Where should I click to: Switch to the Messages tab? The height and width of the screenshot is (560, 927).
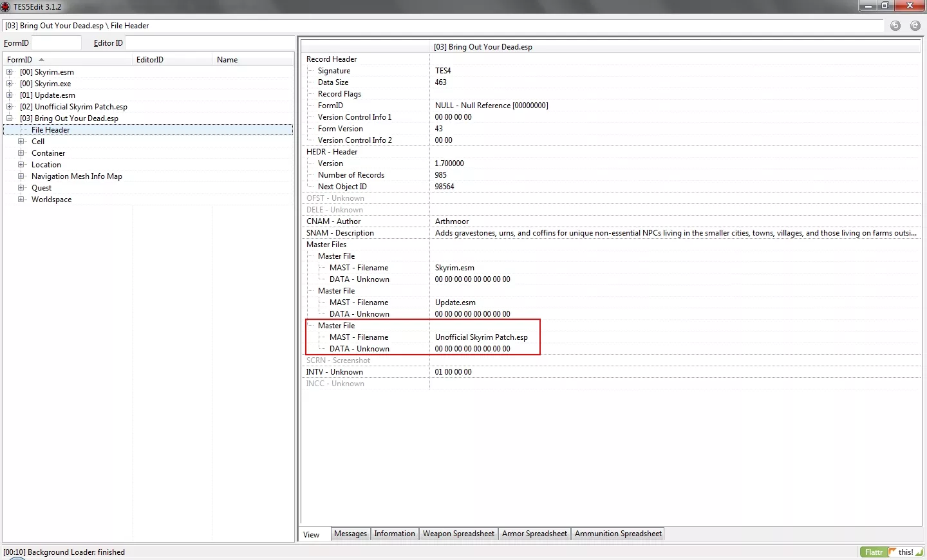350,534
